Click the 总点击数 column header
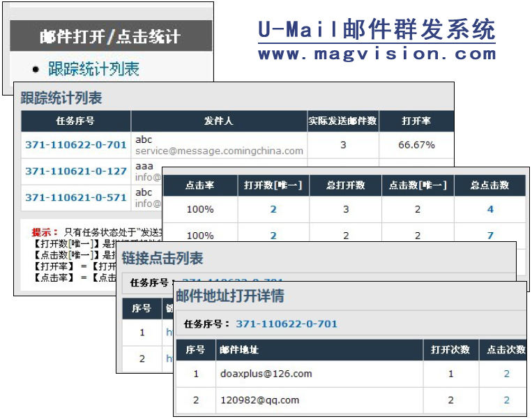This screenshot has height=419, width=532. (489, 185)
